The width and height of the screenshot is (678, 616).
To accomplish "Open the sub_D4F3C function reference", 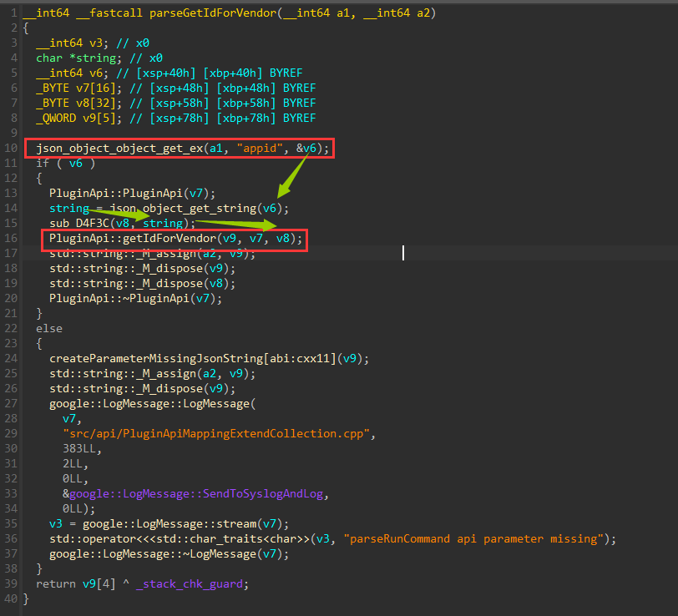I will coord(85,223).
